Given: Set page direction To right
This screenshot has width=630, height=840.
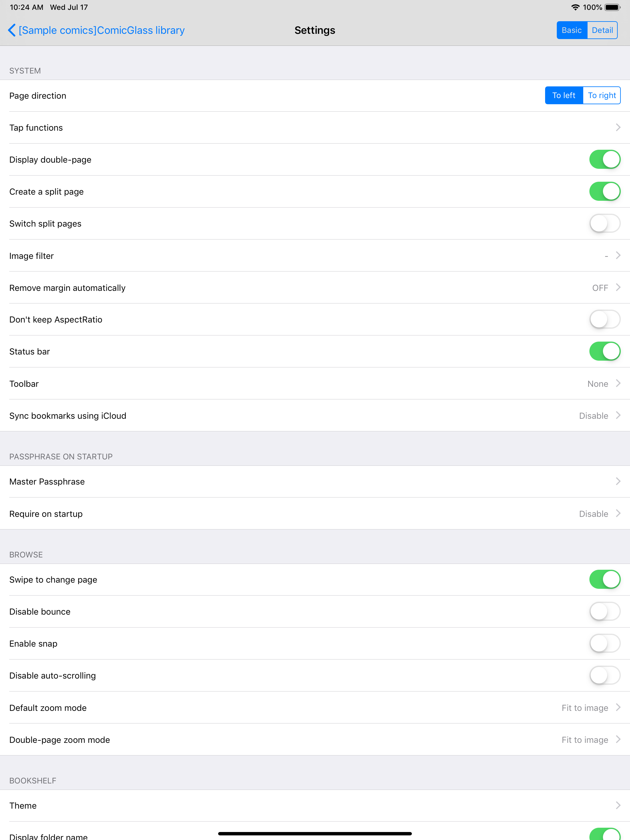Looking at the screenshot, I should [601, 95].
